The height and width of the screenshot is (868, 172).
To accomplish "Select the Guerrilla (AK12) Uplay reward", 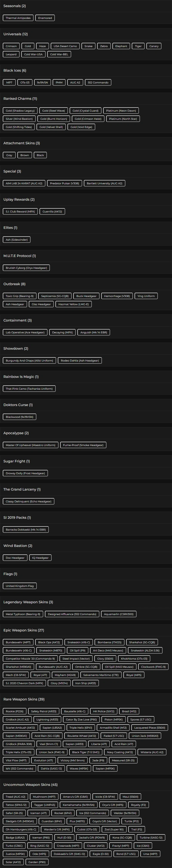I will 52,212.
